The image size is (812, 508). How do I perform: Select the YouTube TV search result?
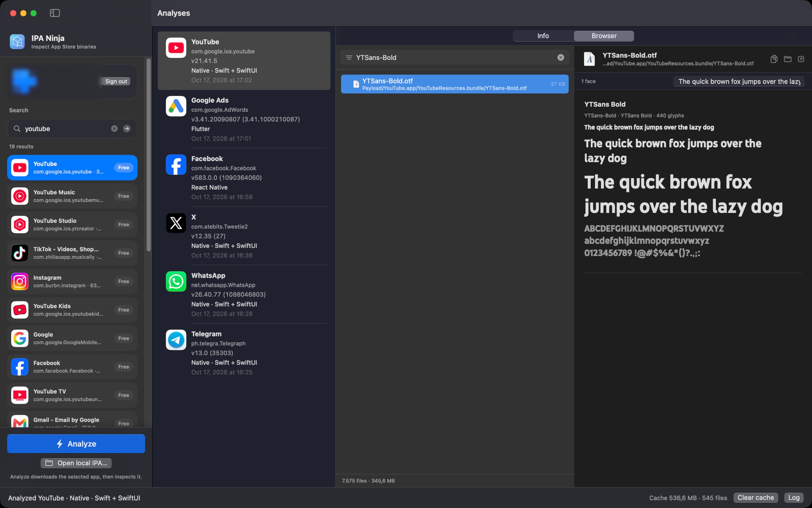click(72, 395)
